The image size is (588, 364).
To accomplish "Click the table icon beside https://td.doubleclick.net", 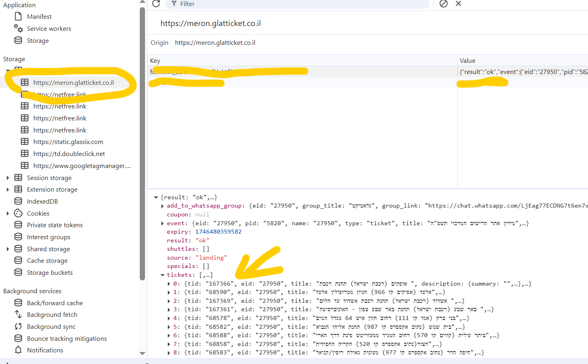I will point(25,154).
